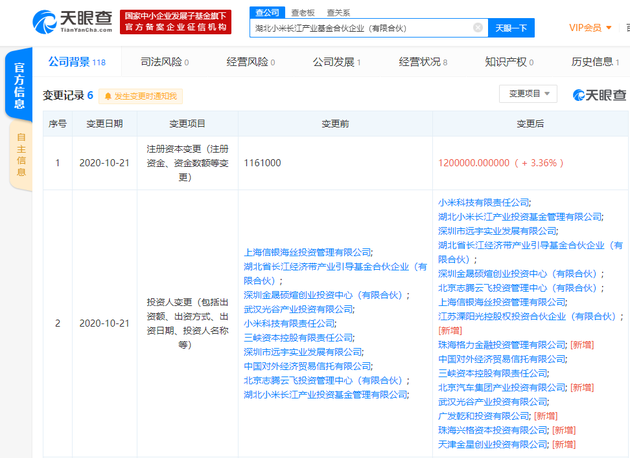This screenshot has width=630, height=458.
Task: Switch to the 查公司 search tab
Action: tap(267, 12)
